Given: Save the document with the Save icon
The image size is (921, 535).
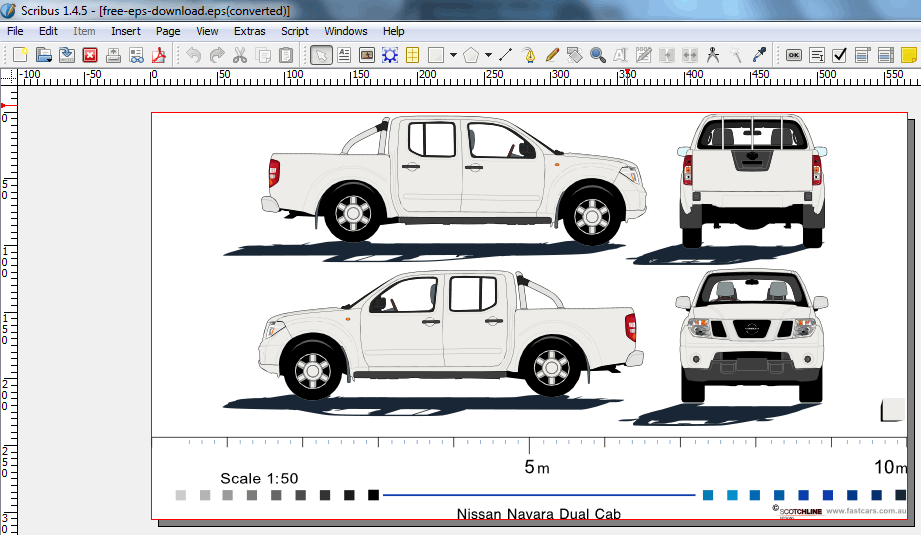Looking at the screenshot, I should click(66, 55).
